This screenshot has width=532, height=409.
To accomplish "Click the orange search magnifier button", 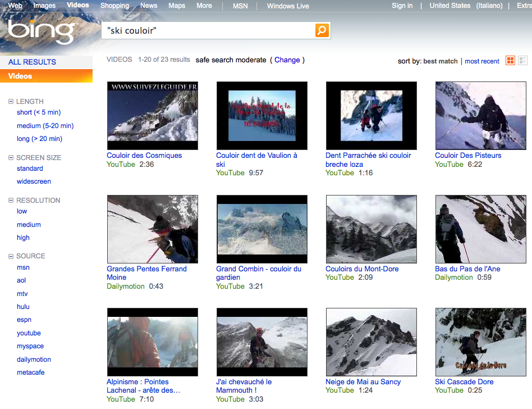I will pyautogui.click(x=322, y=30).
